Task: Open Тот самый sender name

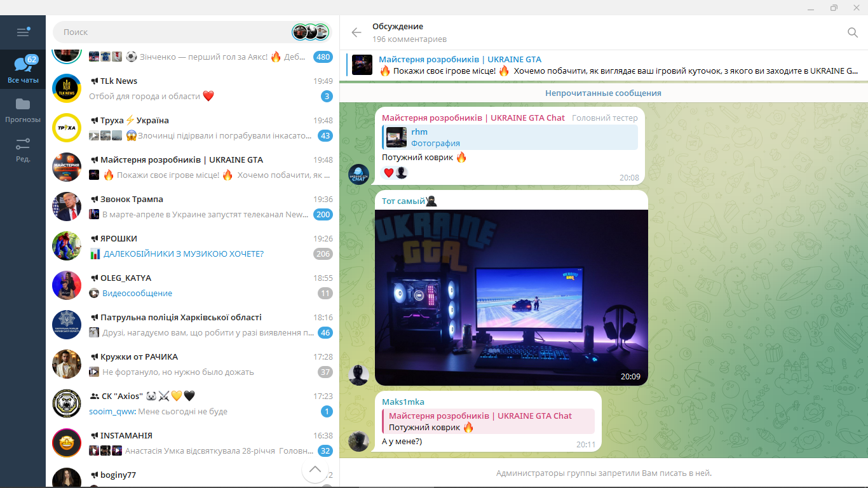Action: (409, 201)
